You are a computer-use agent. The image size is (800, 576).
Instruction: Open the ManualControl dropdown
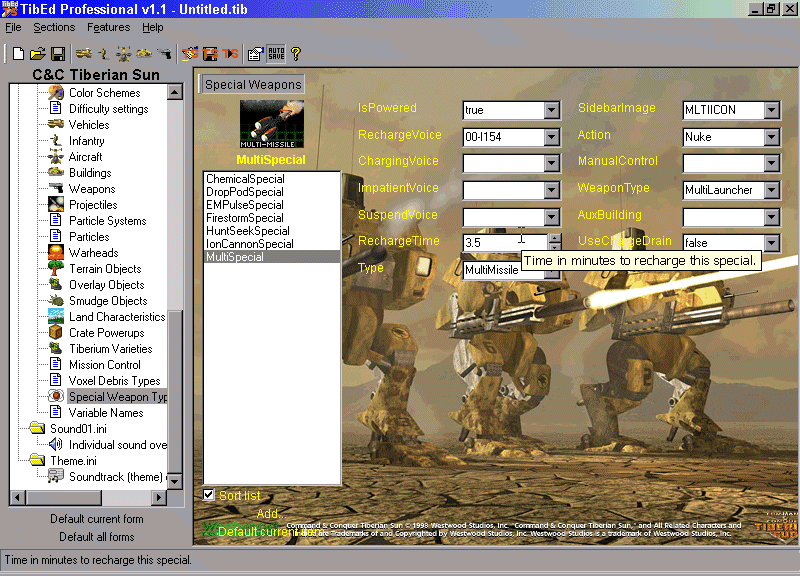(x=771, y=163)
